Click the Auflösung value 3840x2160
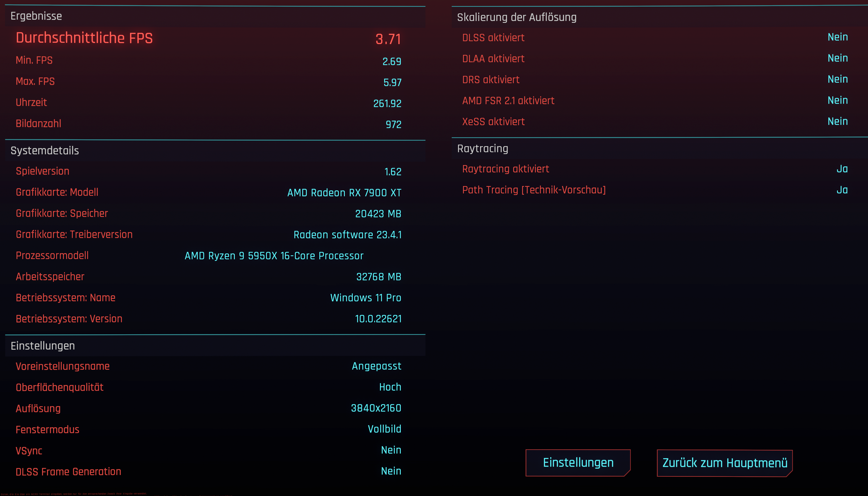This screenshot has width=868, height=496. [x=376, y=408]
